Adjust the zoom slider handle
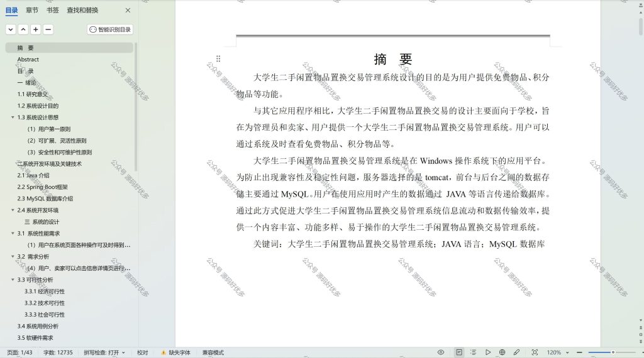The width and height of the screenshot is (644, 358). pos(613,352)
